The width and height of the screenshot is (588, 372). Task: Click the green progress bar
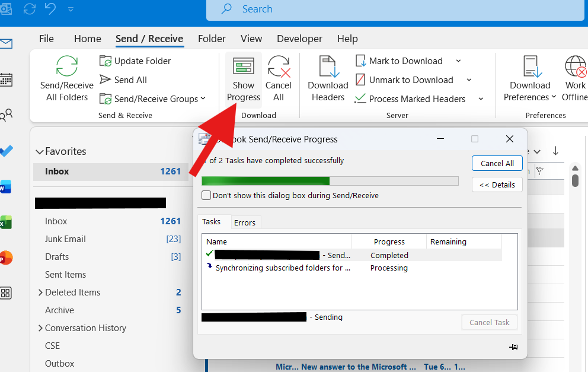click(266, 181)
